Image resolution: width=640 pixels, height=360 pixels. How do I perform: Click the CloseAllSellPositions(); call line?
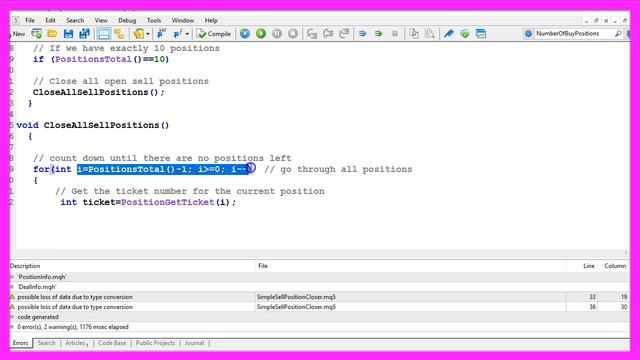(x=98, y=92)
